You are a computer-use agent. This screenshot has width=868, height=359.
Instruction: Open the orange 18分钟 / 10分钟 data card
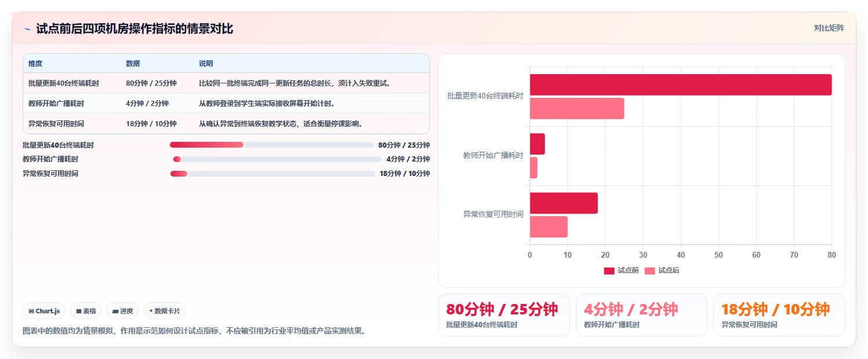coord(779,315)
